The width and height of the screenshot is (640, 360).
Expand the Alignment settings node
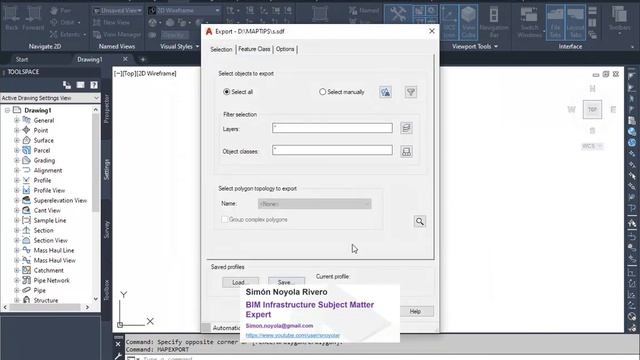click(x=17, y=170)
